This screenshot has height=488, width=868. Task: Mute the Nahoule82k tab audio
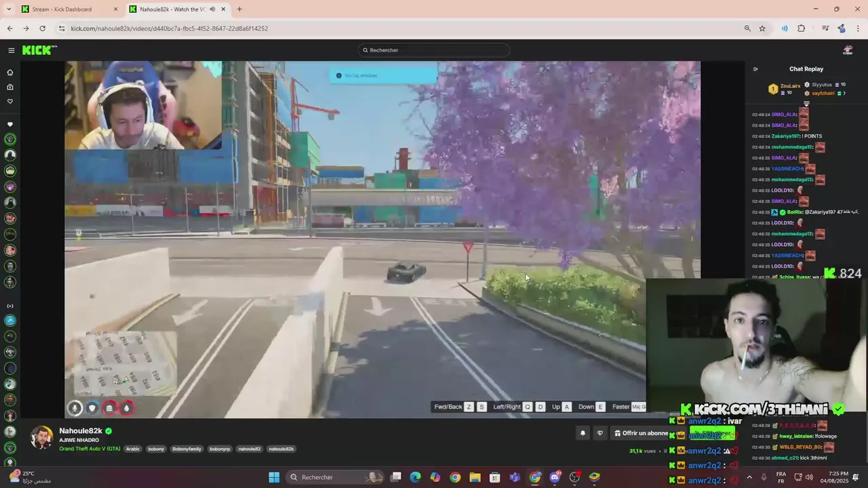click(x=212, y=9)
